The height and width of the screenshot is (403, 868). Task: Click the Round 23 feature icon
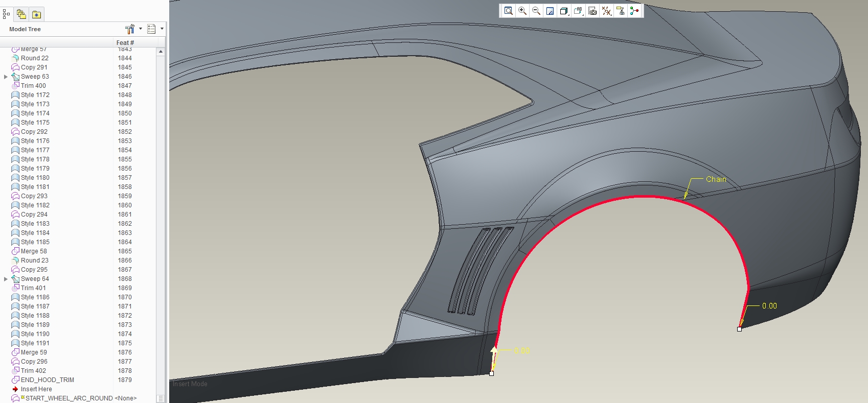[15, 260]
